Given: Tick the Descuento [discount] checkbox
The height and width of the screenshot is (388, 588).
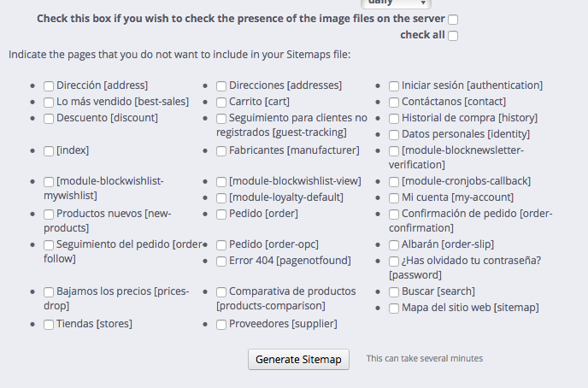Looking at the screenshot, I should coord(49,118).
